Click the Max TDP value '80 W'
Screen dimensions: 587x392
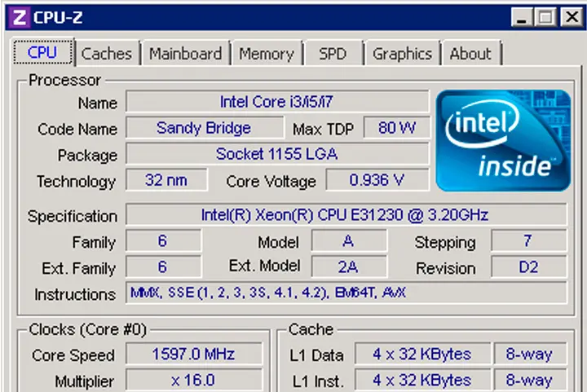pos(396,128)
